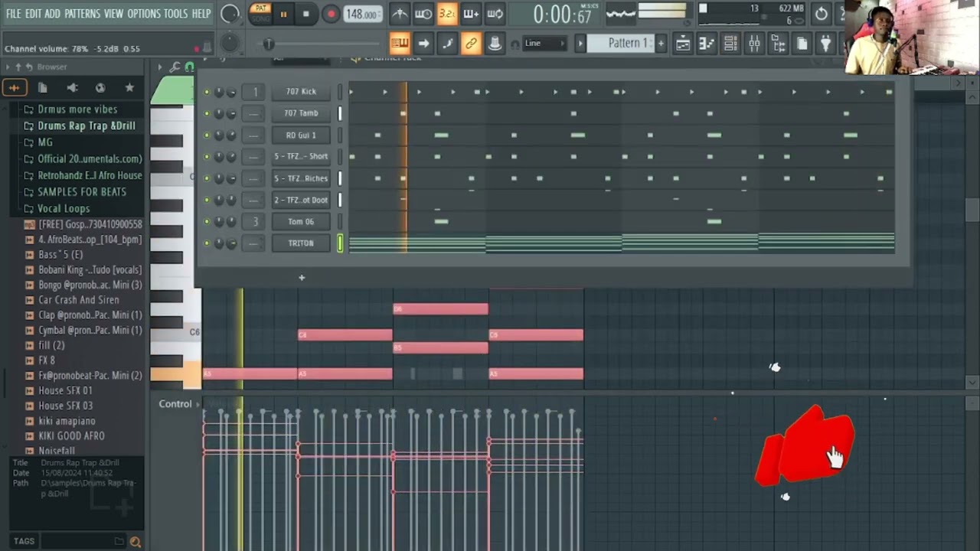Viewport: 980px width, 551px height.
Task: Open the EDIT menu
Action: [33, 14]
